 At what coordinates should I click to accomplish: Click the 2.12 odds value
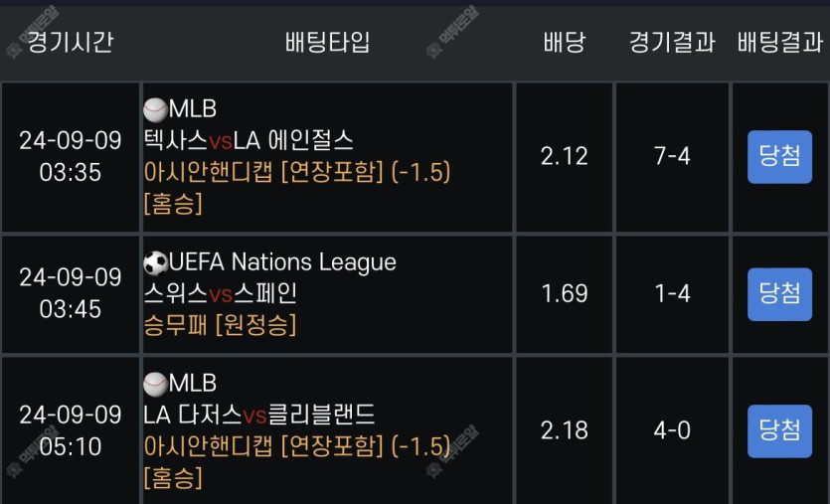(x=565, y=156)
